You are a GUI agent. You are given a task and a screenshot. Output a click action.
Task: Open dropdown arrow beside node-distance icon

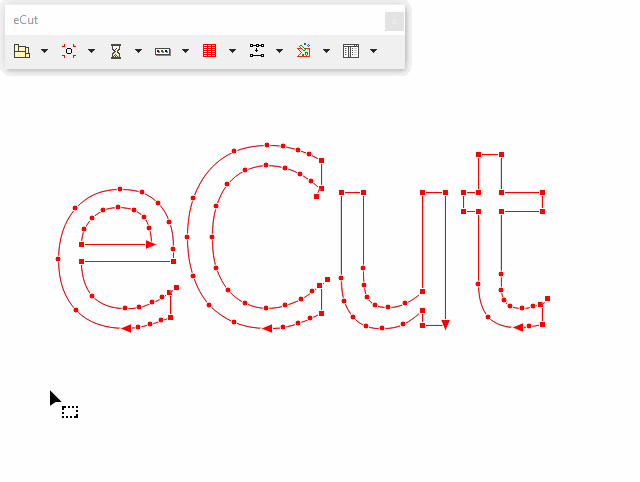[x=280, y=51]
